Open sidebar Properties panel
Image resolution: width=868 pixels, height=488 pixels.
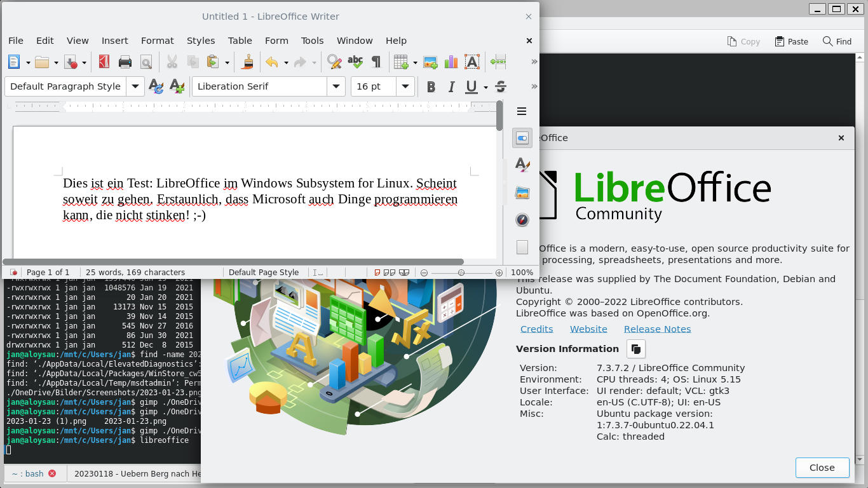click(x=522, y=138)
